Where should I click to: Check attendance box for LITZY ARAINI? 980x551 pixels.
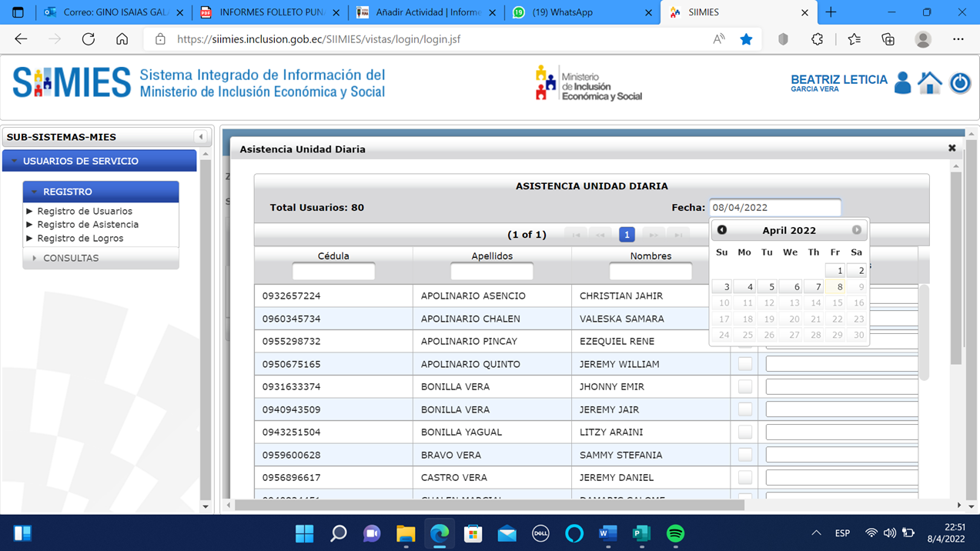[x=744, y=432]
